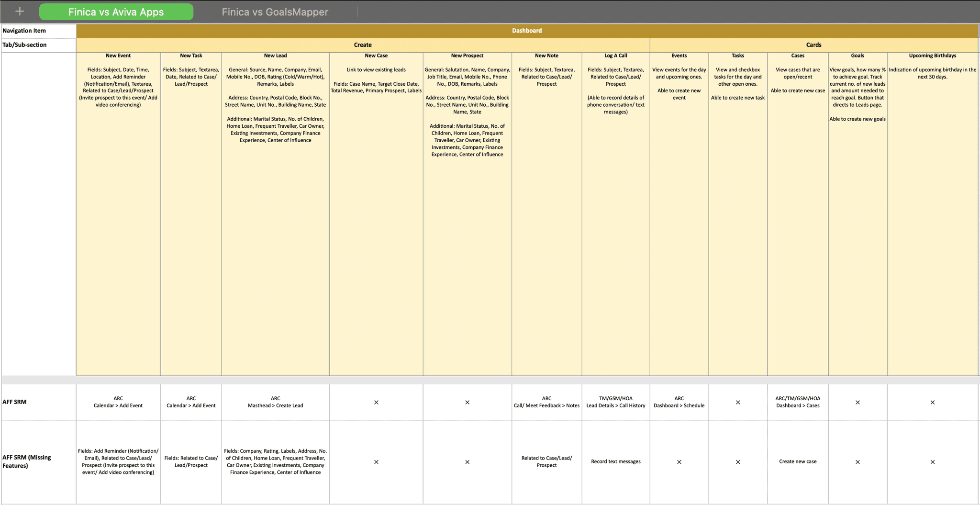The height and width of the screenshot is (505, 980).
Task: Click Missing Features × cell under New Case
Action: tap(376, 461)
